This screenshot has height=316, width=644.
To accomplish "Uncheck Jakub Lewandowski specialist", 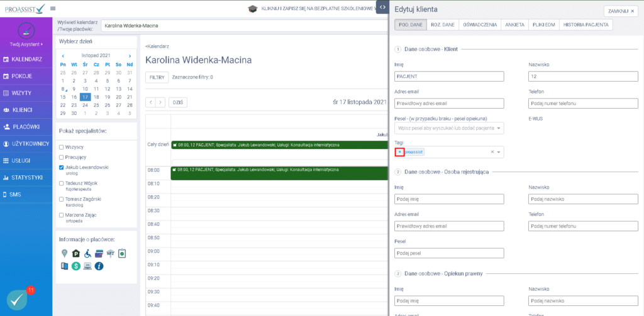I will 61,167.
